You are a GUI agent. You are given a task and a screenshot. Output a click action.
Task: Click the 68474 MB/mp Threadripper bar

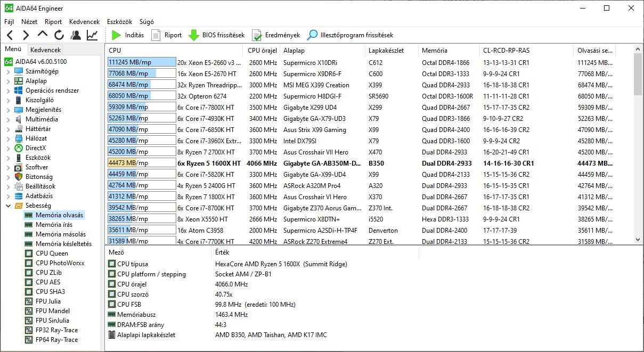[142, 85]
